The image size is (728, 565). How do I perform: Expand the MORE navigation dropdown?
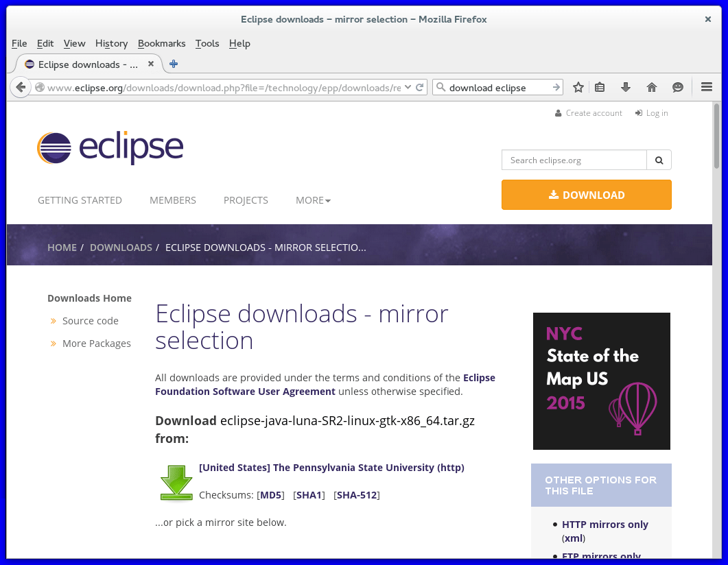pos(313,200)
